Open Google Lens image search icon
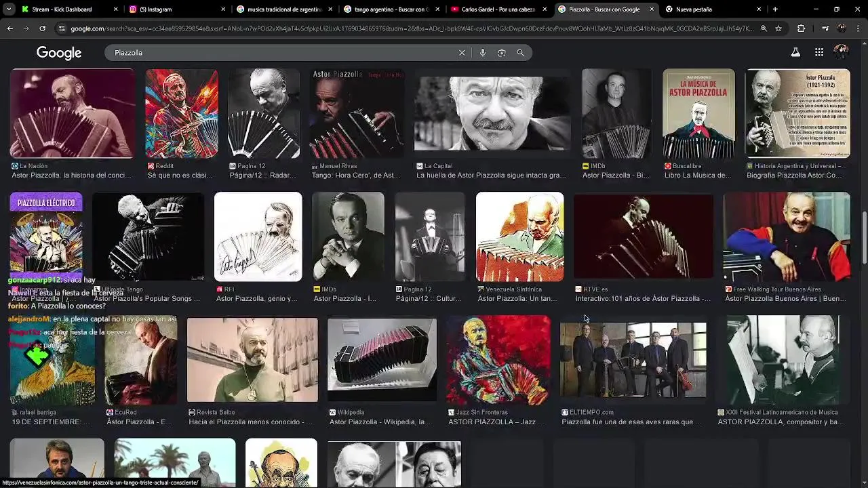Screen dimensions: 868x488 [x=501, y=53]
